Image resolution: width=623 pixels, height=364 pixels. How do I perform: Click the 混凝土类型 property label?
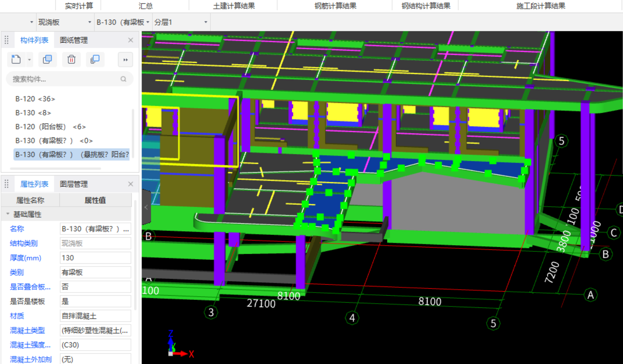(27, 331)
